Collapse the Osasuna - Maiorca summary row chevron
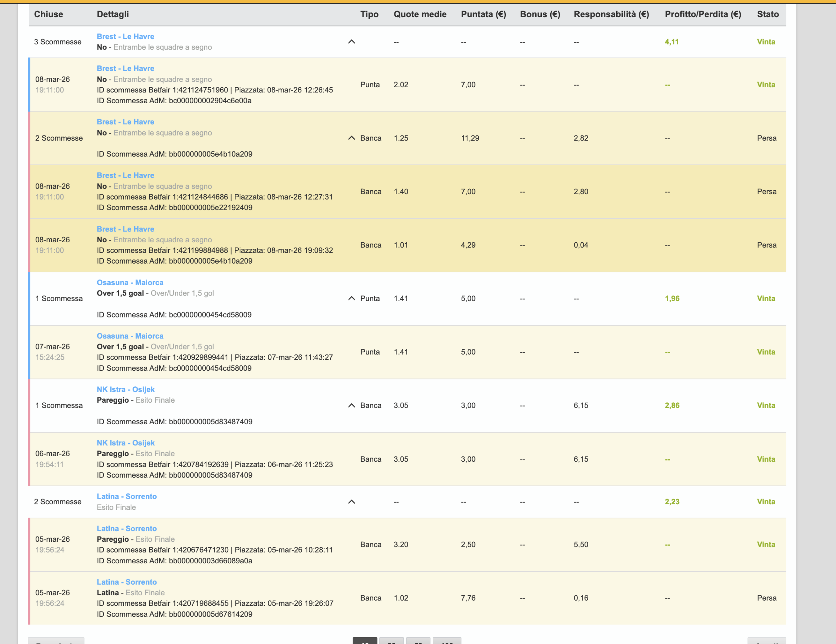This screenshot has width=836, height=644. 351,298
